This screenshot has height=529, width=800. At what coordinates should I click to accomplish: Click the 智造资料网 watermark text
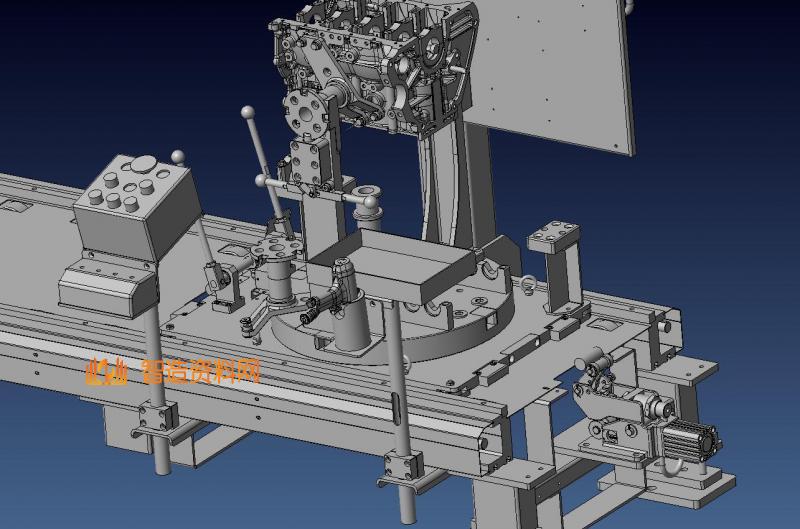click(x=202, y=371)
